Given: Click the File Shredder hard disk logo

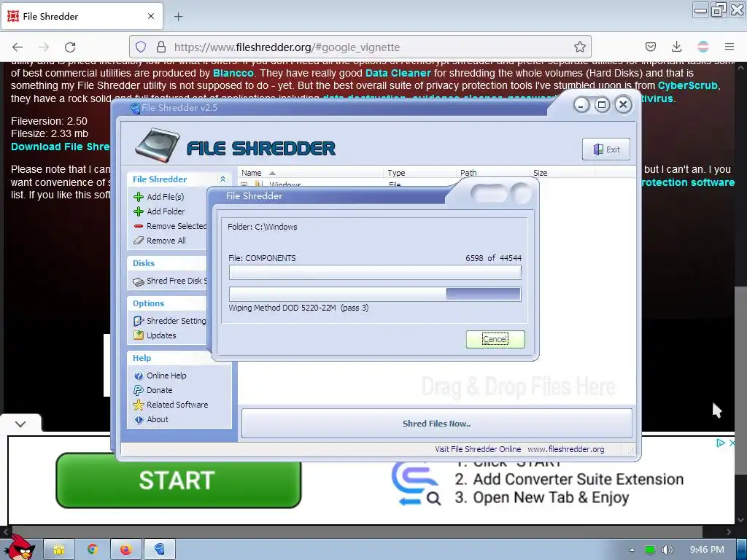Looking at the screenshot, I should pyautogui.click(x=158, y=145).
